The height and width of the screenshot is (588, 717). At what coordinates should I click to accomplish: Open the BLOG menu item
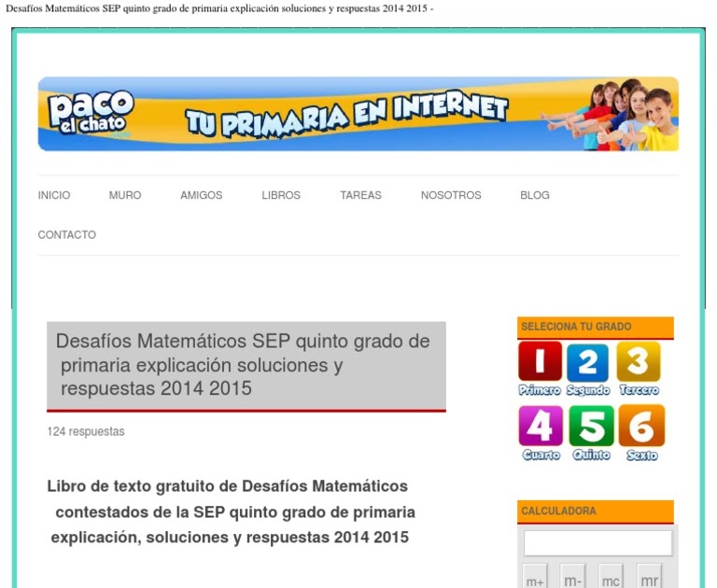535,195
